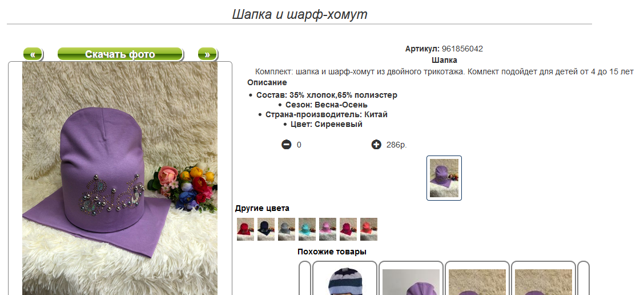Open the striped hat similar product

pos(345,278)
